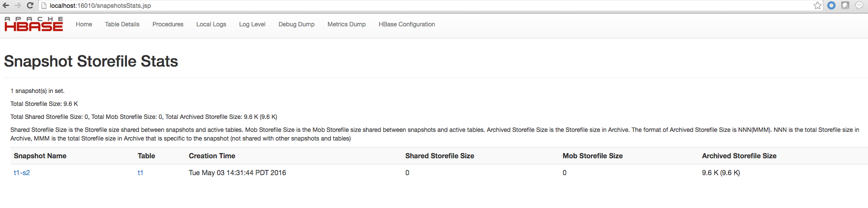
Task: Click the page info icon beside the URL
Action: click(44, 6)
